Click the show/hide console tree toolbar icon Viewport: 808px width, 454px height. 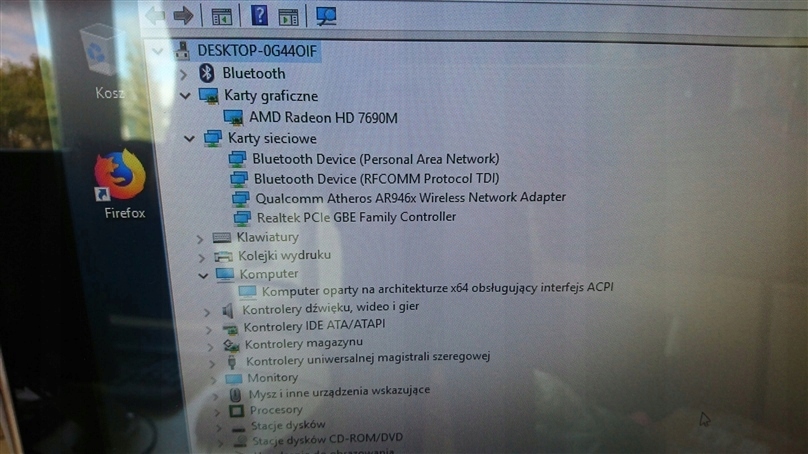[x=222, y=17]
